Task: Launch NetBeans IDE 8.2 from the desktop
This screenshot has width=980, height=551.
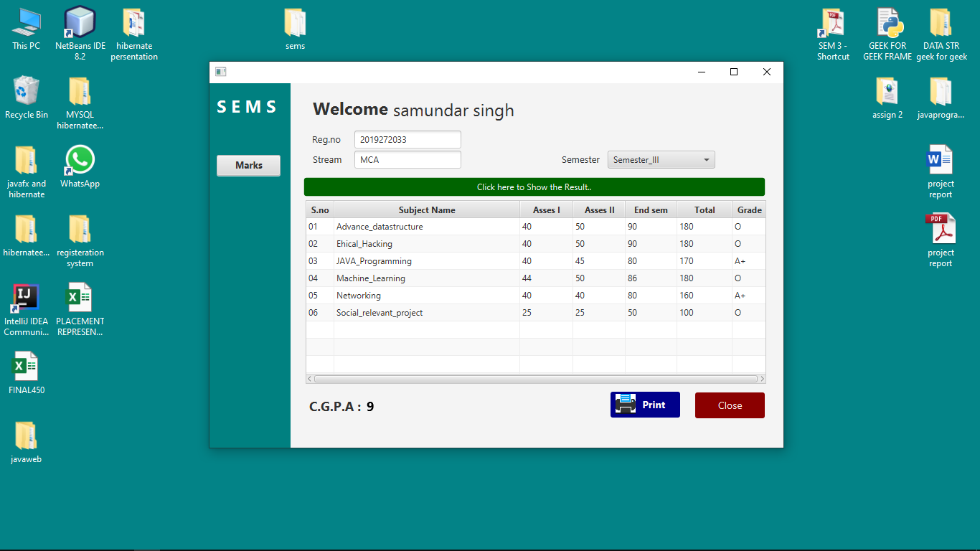Action: (79, 29)
